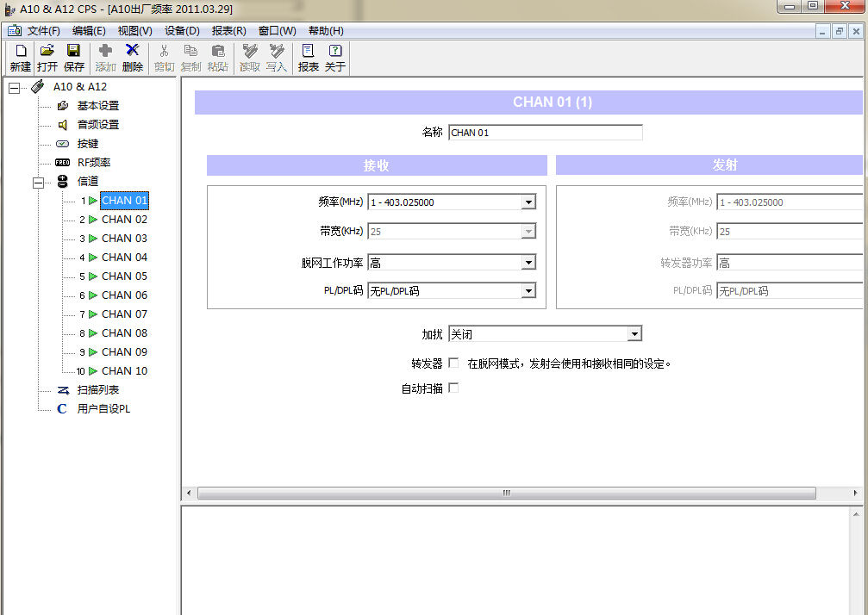Click the 打开 (Open) folder icon
The image size is (868, 615).
(x=47, y=52)
